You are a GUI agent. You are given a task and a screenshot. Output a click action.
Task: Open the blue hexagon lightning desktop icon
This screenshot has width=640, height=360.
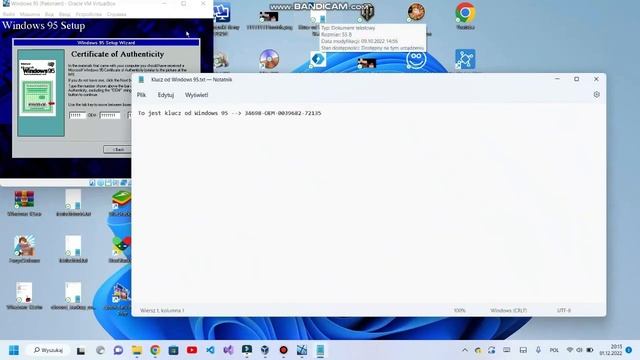point(318,60)
